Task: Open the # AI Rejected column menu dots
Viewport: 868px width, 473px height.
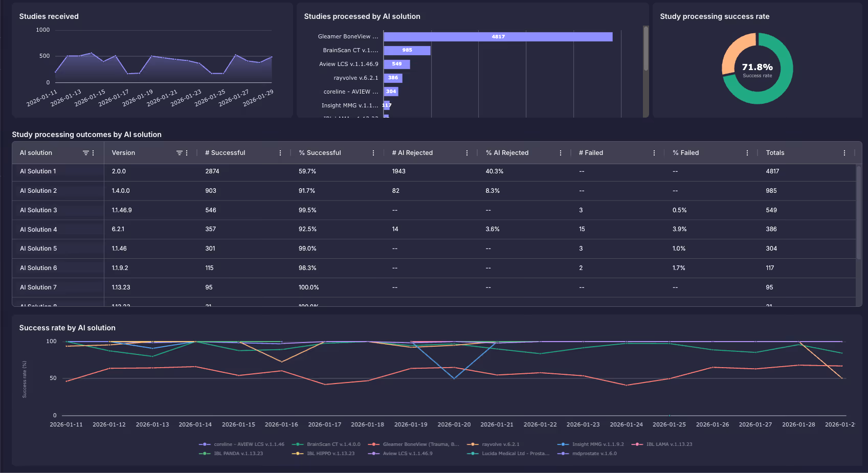Action: pyautogui.click(x=467, y=153)
